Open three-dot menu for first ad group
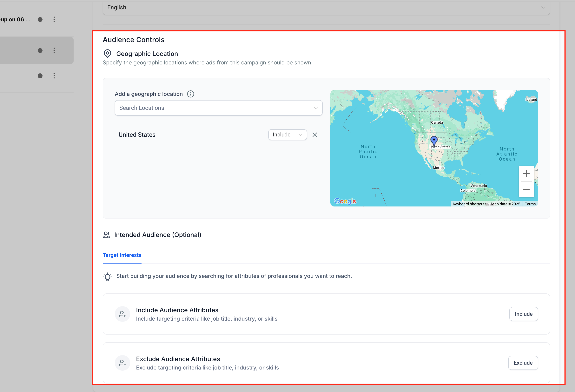This screenshot has height=392, width=575. pyautogui.click(x=54, y=20)
